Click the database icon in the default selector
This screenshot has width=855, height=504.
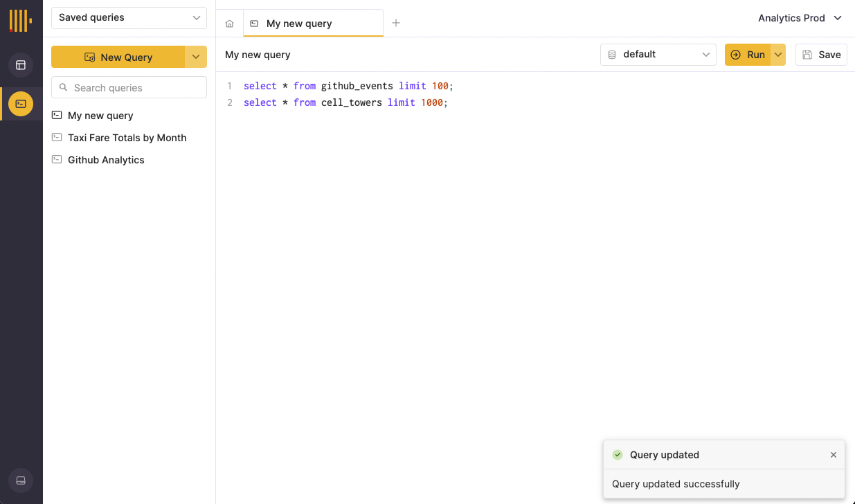coord(611,54)
